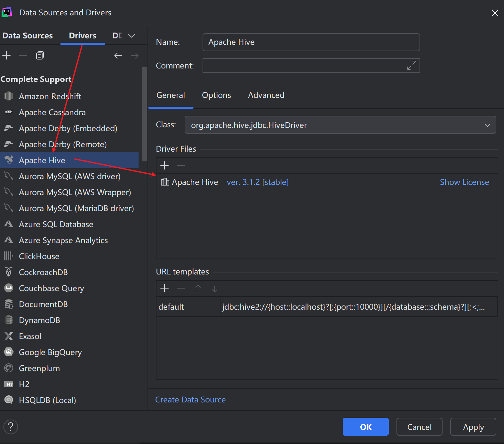Click the DataGrip application icon

tap(7, 12)
